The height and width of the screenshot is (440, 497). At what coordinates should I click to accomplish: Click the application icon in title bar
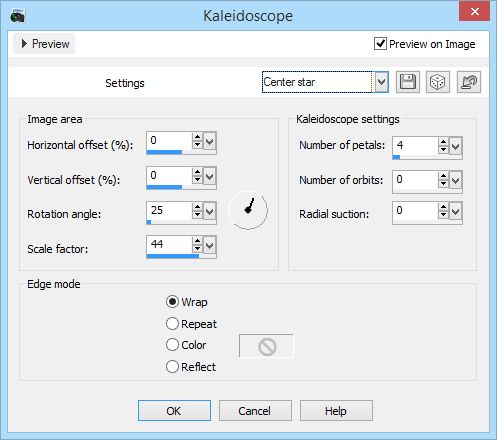coord(17,16)
